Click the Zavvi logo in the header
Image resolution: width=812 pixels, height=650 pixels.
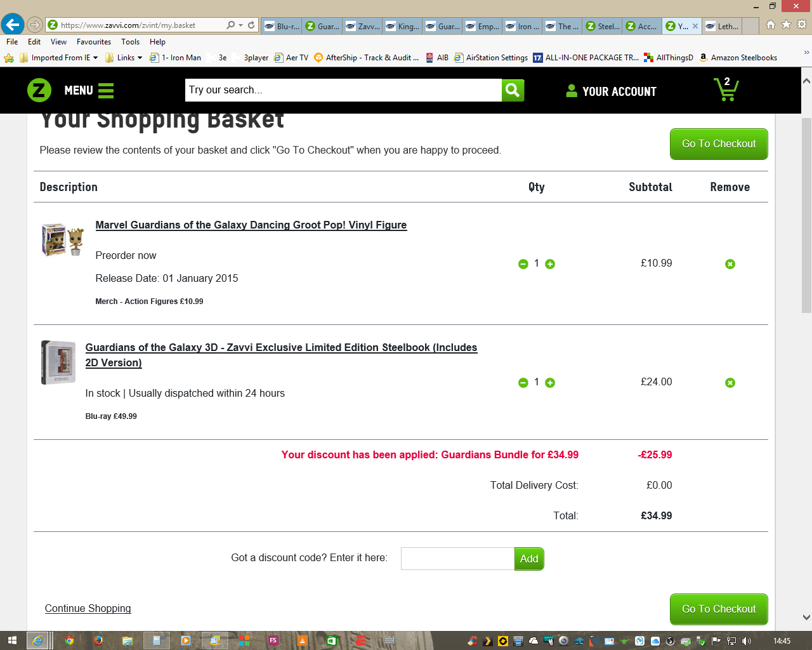click(39, 90)
